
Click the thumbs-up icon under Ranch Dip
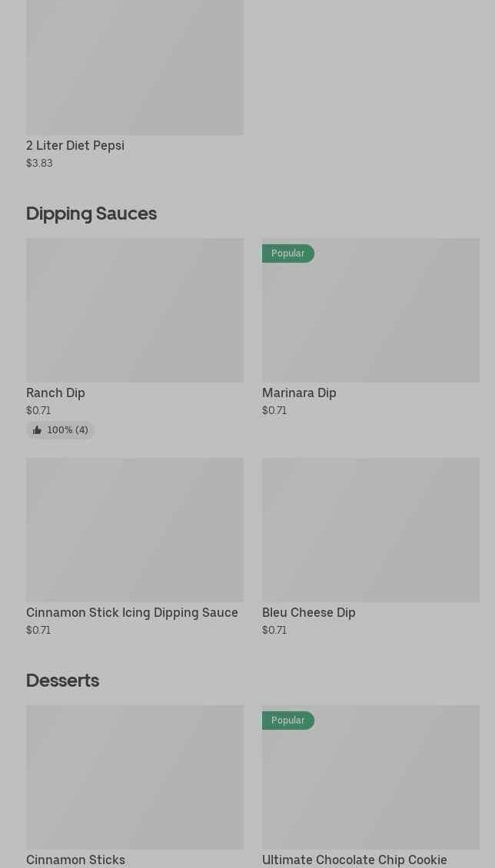click(x=37, y=430)
